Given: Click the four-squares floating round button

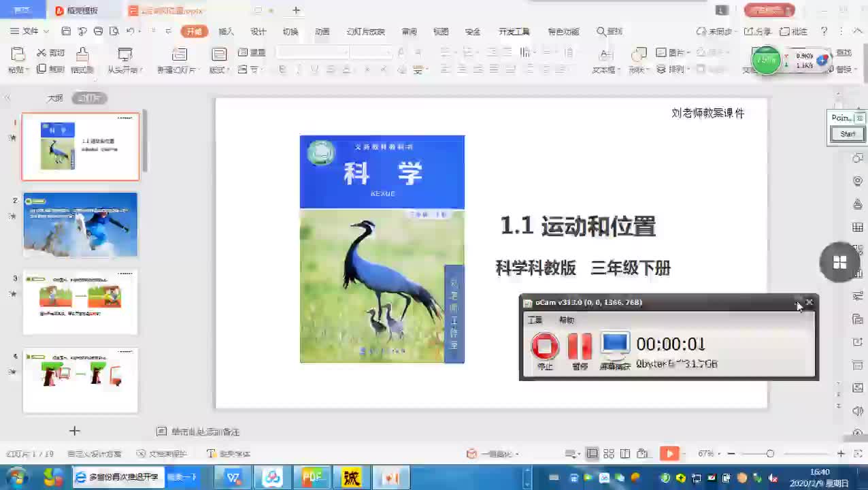Looking at the screenshot, I should pyautogui.click(x=840, y=262).
